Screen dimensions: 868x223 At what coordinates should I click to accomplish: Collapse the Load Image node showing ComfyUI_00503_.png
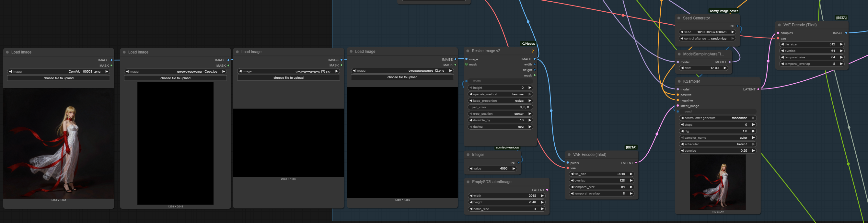[7, 52]
